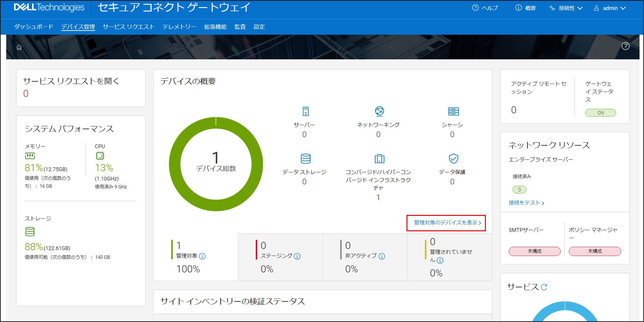The image size is (644, 322).
Task: Open the 監査 menu
Action: click(240, 27)
